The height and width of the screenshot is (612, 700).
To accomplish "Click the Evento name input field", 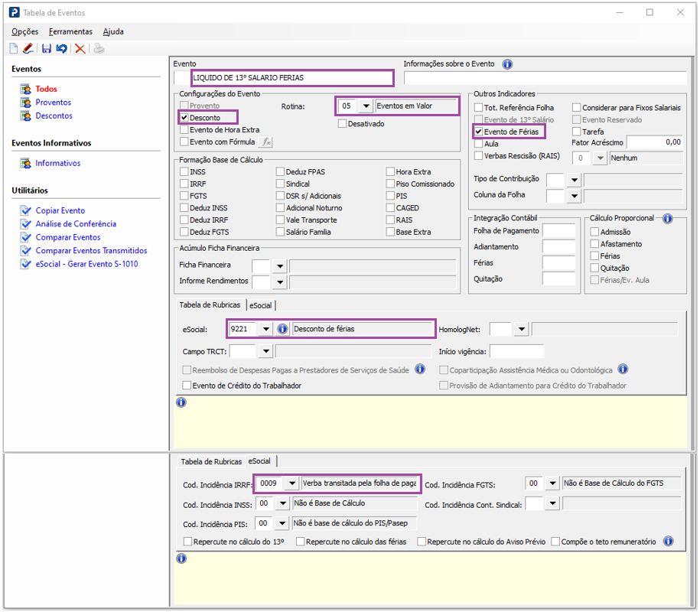I will [292, 78].
